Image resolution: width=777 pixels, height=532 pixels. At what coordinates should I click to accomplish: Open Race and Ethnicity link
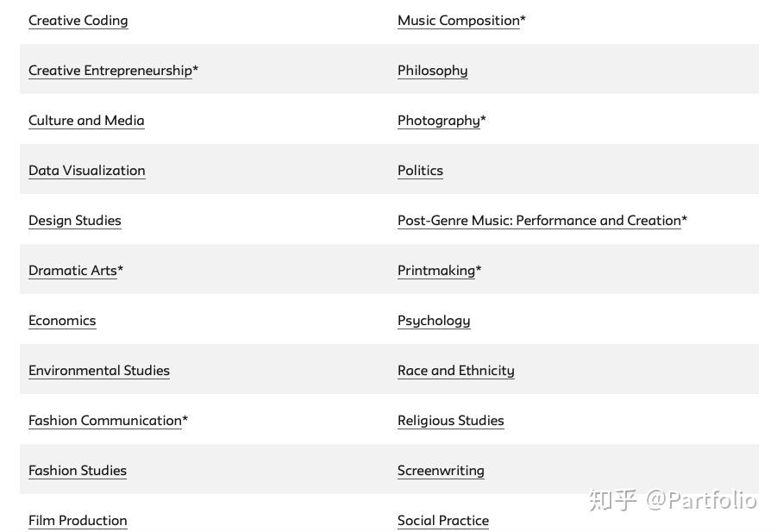tap(455, 371)
